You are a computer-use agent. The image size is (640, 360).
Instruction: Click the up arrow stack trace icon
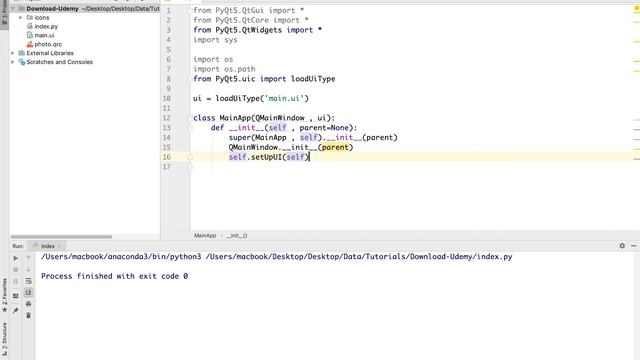click(x=28, y=258)
